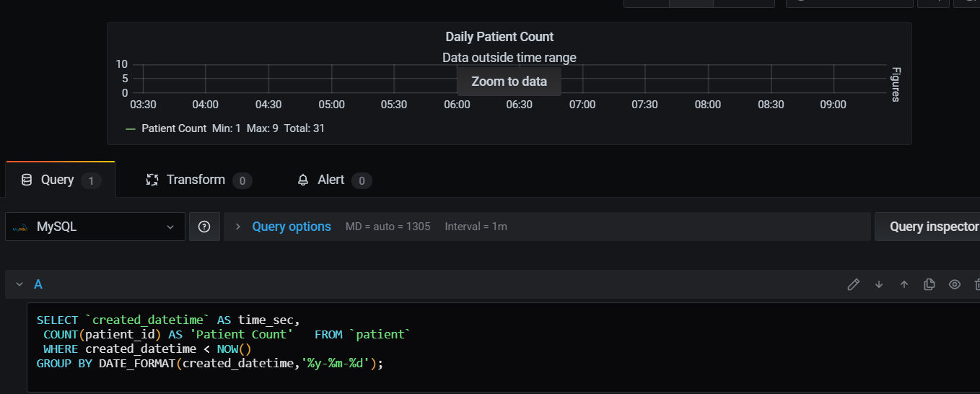The height and width of the screenshot is (394, 980).
Task: Click the Daily Patient Count panel title
Action: (x=499, y=37)
